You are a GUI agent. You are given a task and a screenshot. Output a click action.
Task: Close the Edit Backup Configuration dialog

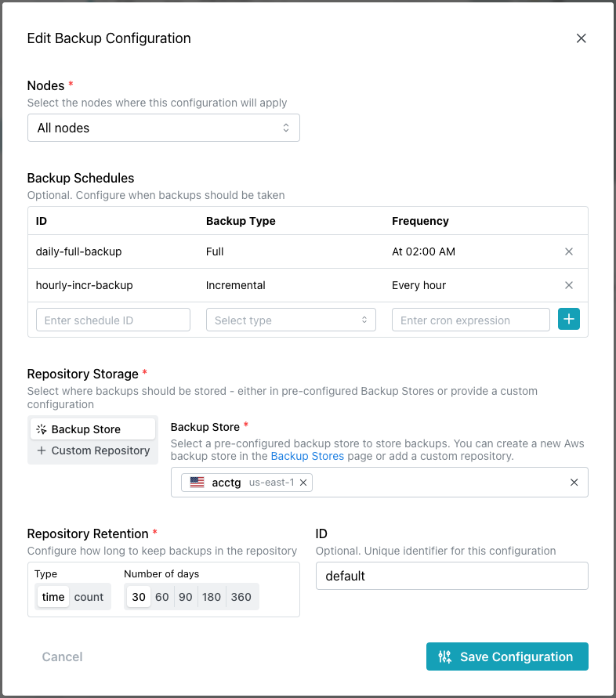[x=581, y=38]
